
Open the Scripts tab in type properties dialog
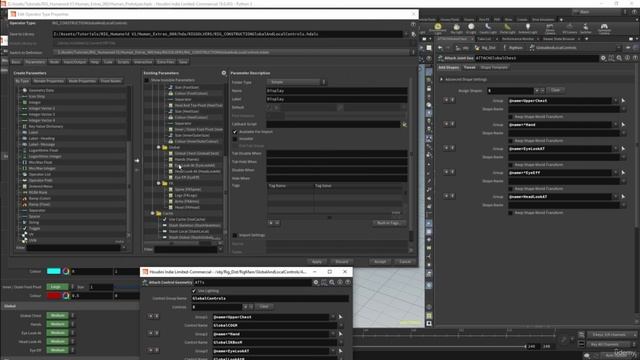(x=123, y=62)
